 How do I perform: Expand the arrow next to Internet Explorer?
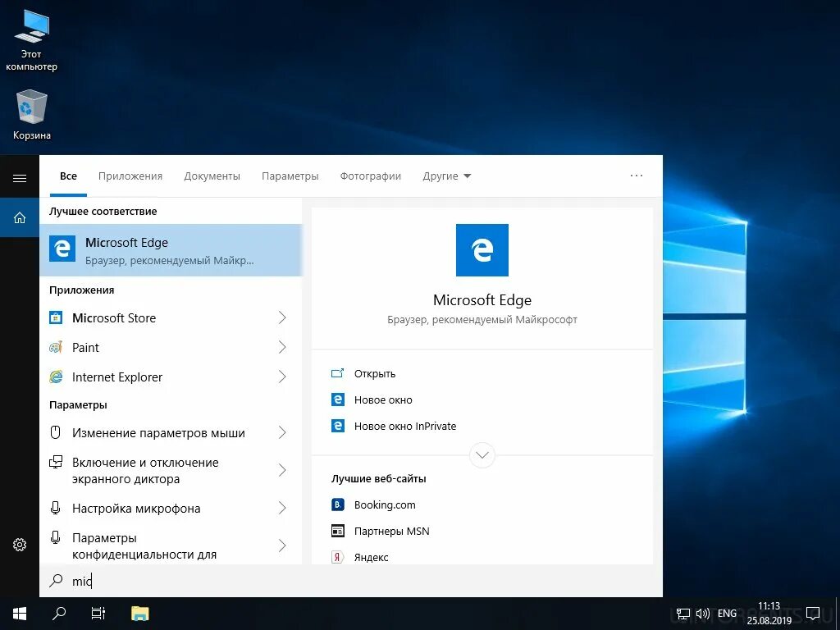click(x=282, y=377)
